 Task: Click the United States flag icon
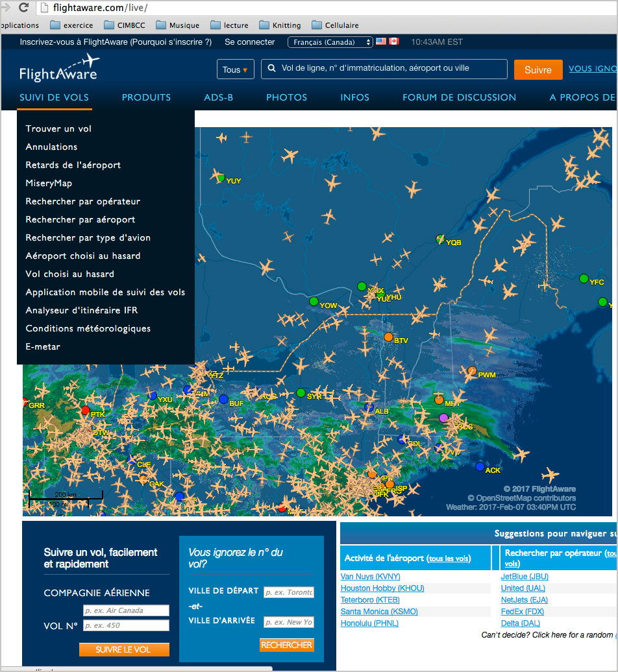[x=381, y=42]
